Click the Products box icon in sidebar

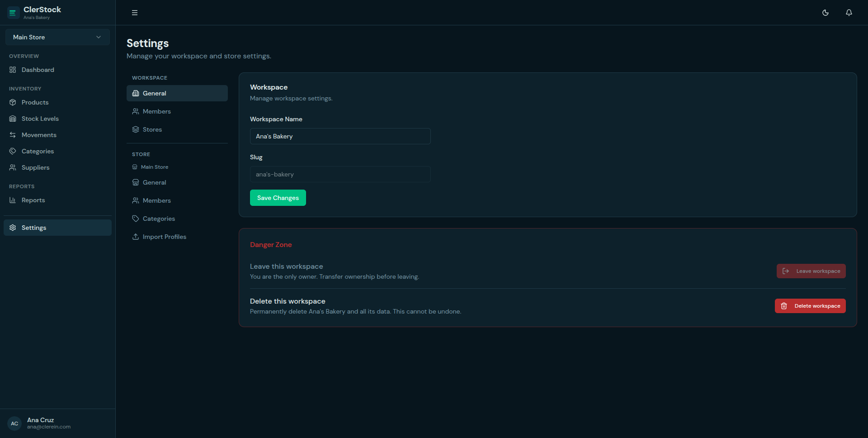[13, 102]
